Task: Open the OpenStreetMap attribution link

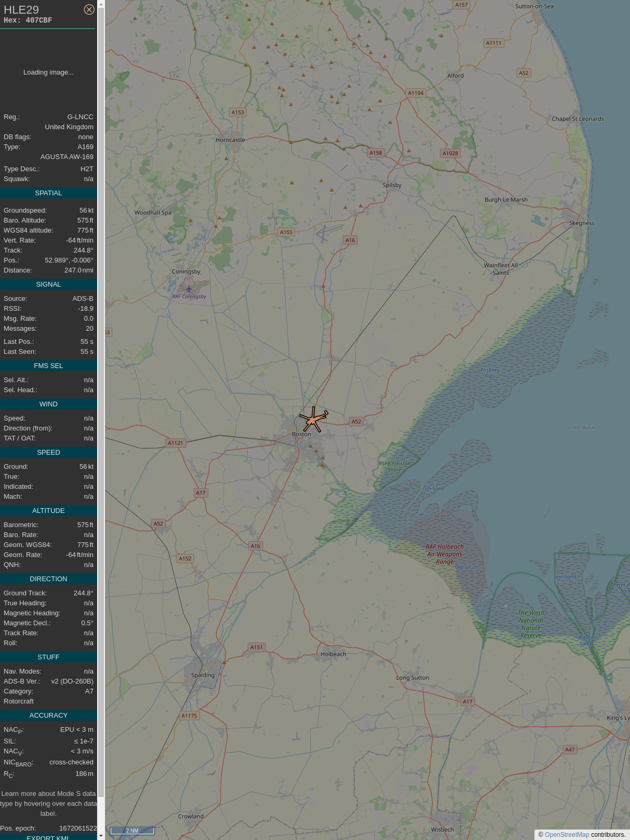Action: [566, 835]
